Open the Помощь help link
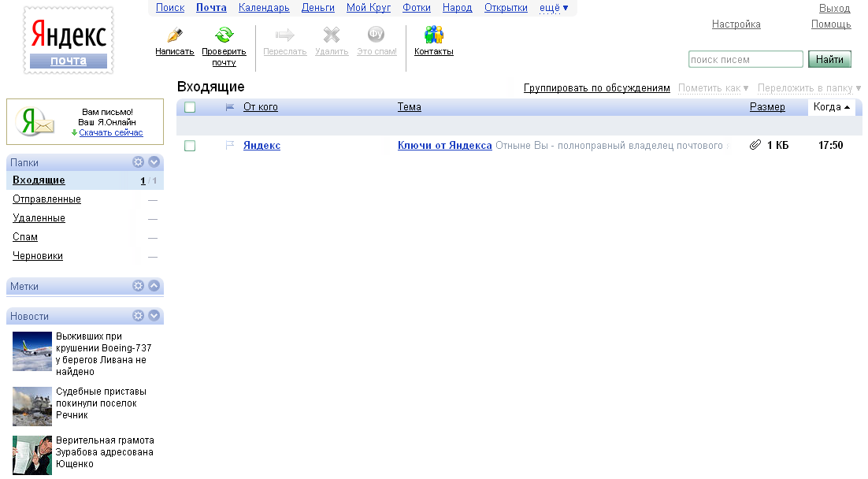868x479 pixels. point(831,24)
